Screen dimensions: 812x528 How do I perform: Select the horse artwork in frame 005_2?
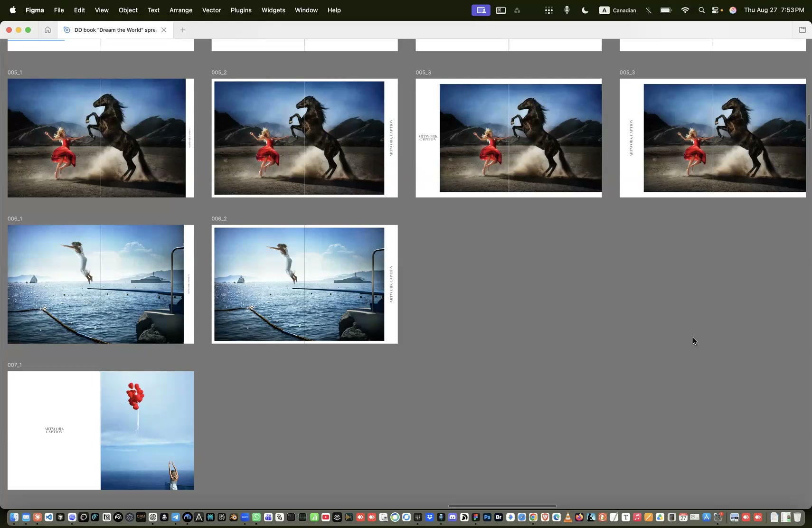tap(299, 138)
